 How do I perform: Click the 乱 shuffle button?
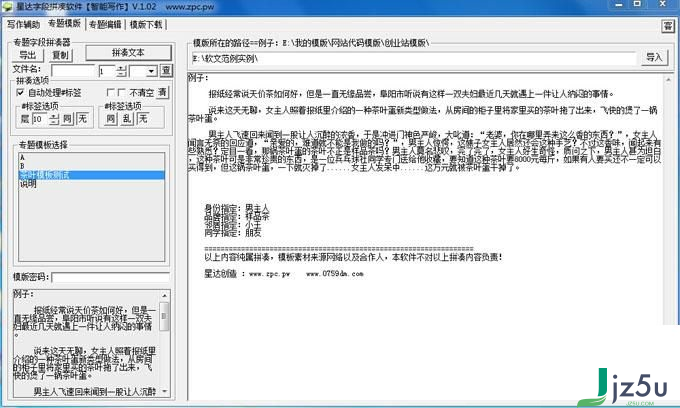pos(127,119)
